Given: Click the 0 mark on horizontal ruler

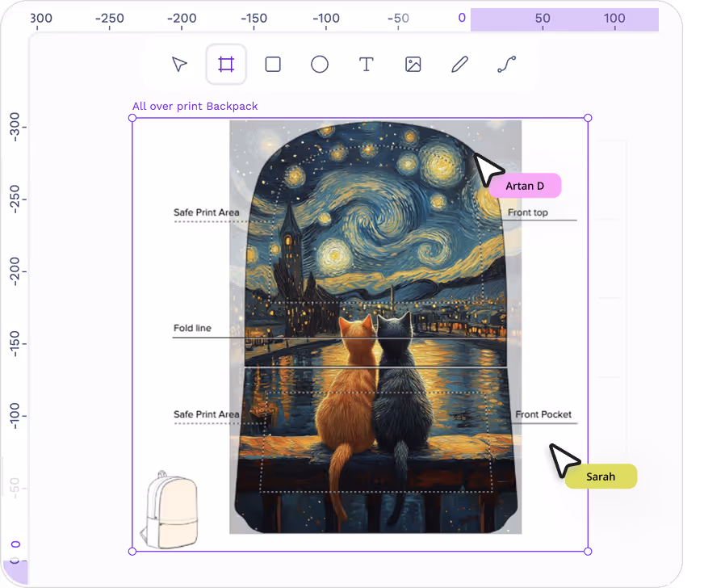Looking at the screenshot, I should [462, 18].
